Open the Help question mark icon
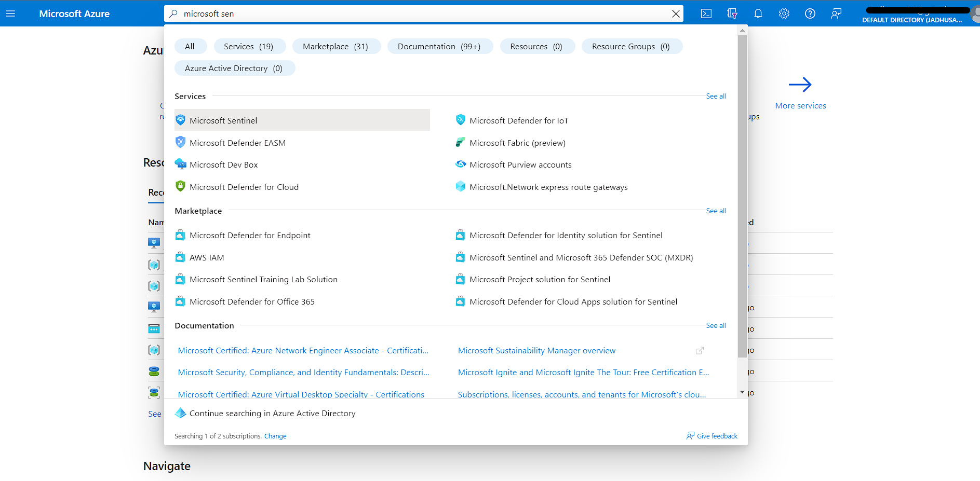Image resolution: width=980 pixels, height=481 pixels. pyautogui.click(x=810, y=13)
